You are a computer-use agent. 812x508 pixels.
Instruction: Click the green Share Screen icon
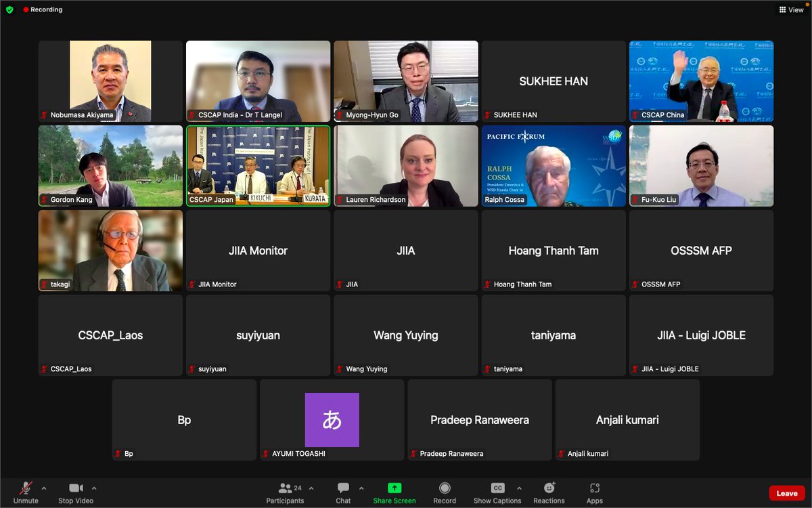(394, 488)
